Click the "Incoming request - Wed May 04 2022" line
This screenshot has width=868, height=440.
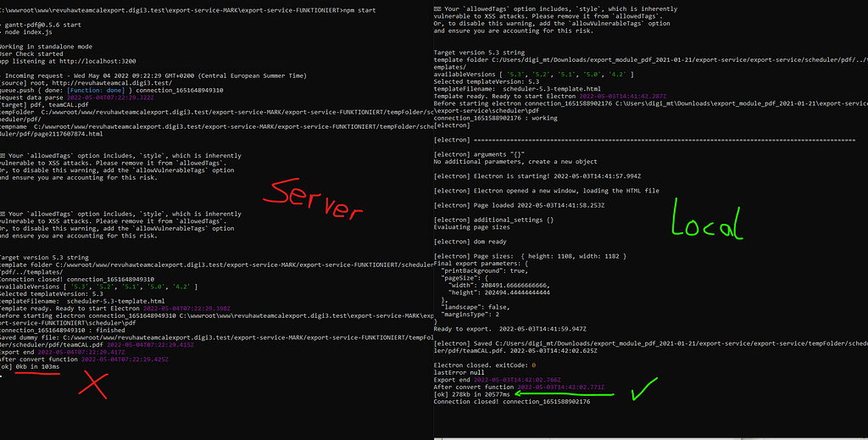[x=153, y=75]
